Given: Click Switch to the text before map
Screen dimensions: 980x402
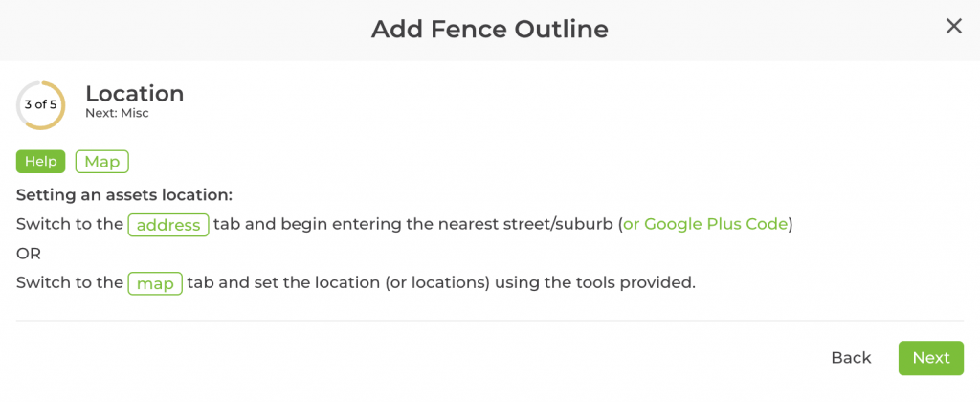Looking at the screenshot, I should (70, 283).
